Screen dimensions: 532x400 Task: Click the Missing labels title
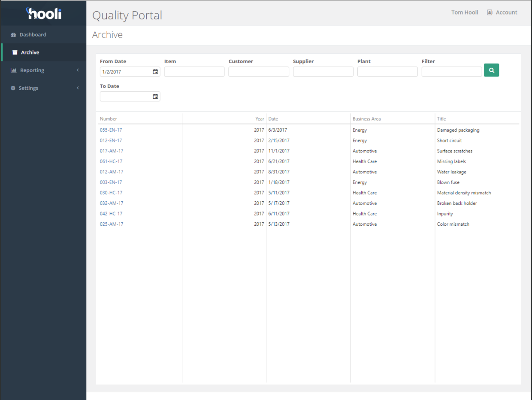(451, 161)
